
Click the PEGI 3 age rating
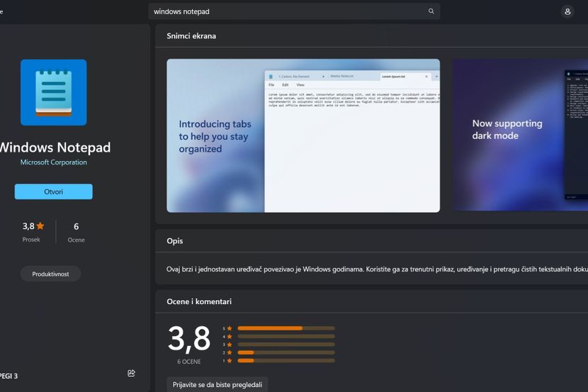9,376
